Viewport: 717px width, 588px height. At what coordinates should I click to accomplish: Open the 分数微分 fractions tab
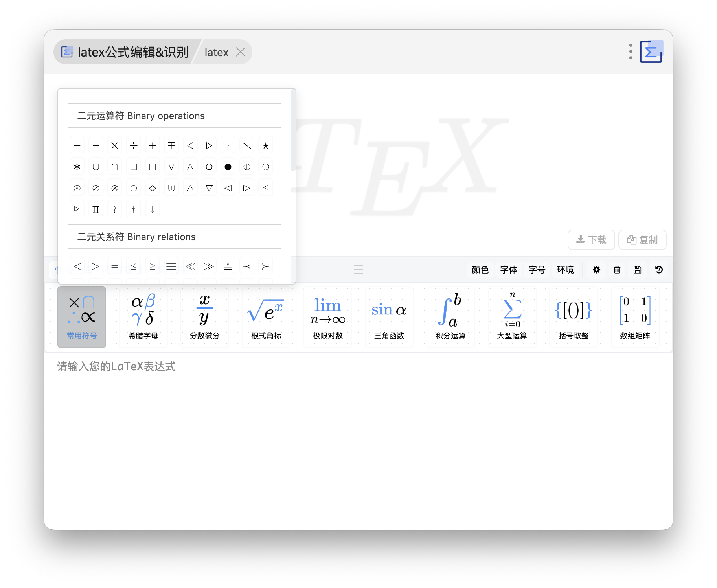click(205, 317)
